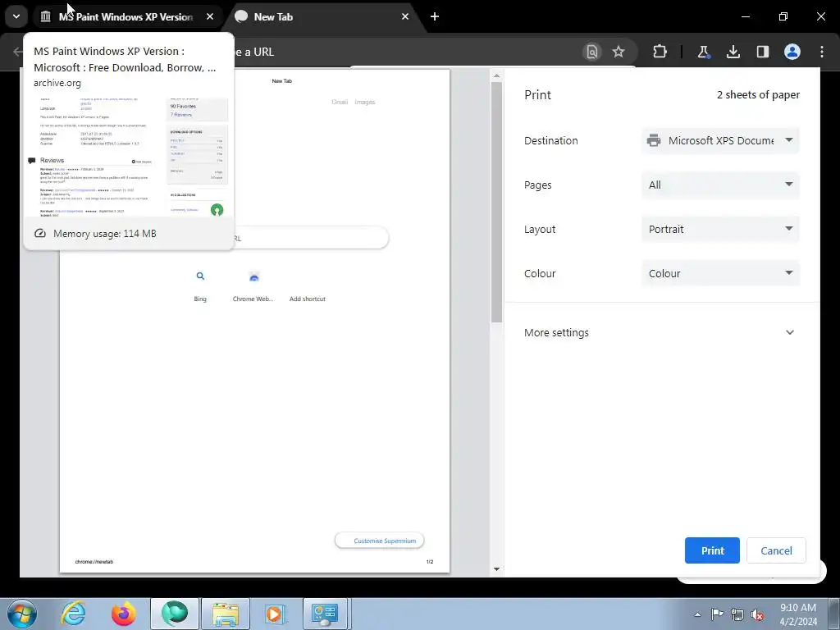Click the '2 sheets of paper' text
840x630 pixels.
758,95
